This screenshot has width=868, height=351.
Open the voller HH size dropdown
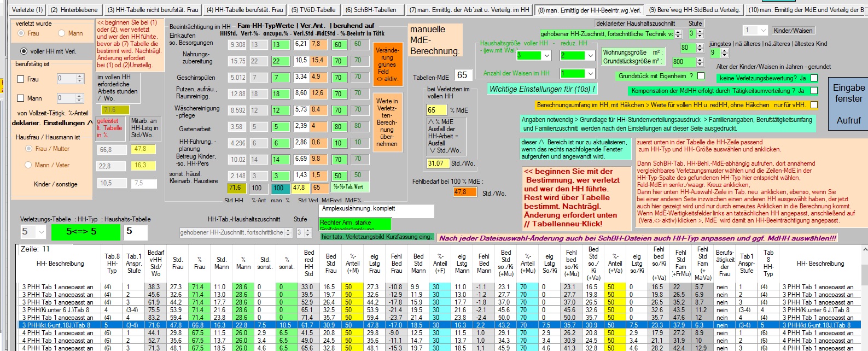[x=546, y=55]
